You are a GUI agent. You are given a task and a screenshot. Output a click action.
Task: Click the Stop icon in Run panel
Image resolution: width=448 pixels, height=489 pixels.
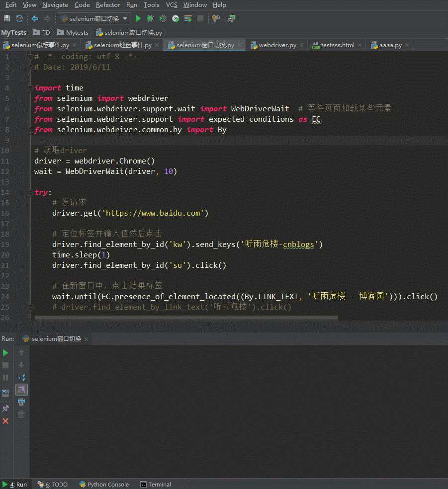pyautogui.click(x=5, y=365)
